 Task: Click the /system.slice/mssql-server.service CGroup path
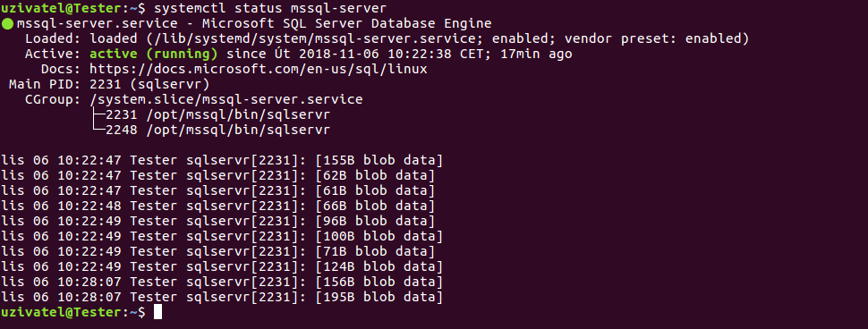tap(226, 100)
